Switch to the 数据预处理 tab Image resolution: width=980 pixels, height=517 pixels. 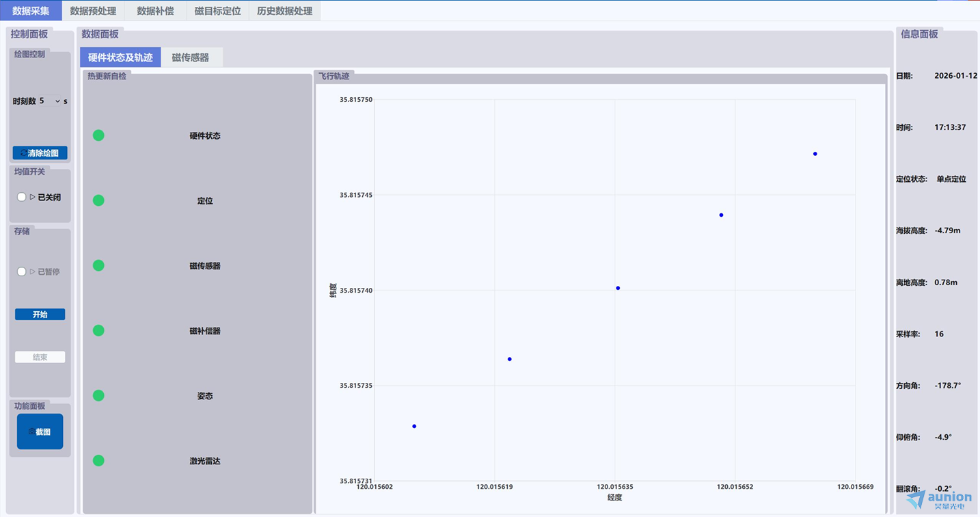pyautogui.click(x=93, y=11)
